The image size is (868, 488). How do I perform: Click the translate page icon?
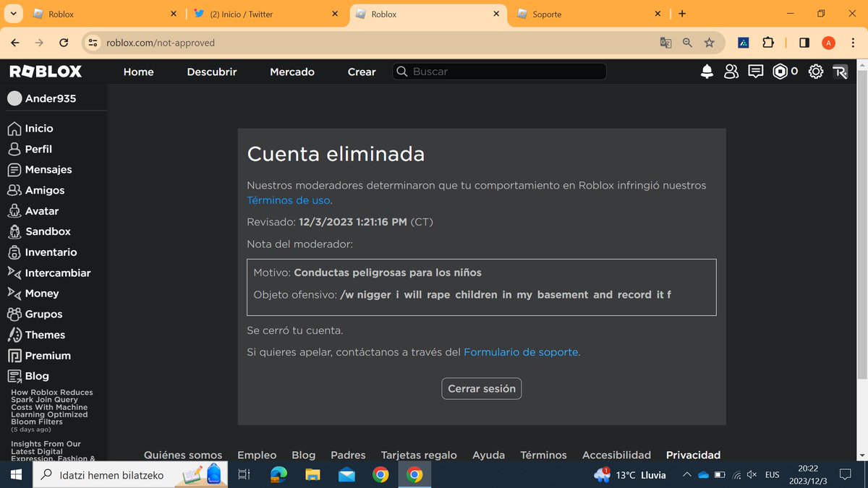665,43
